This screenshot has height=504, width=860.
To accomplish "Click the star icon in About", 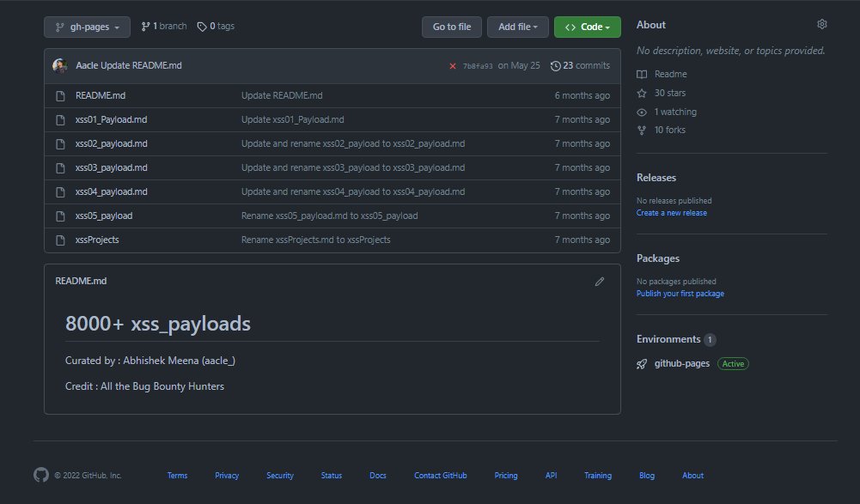I will [x=642, y=94].
